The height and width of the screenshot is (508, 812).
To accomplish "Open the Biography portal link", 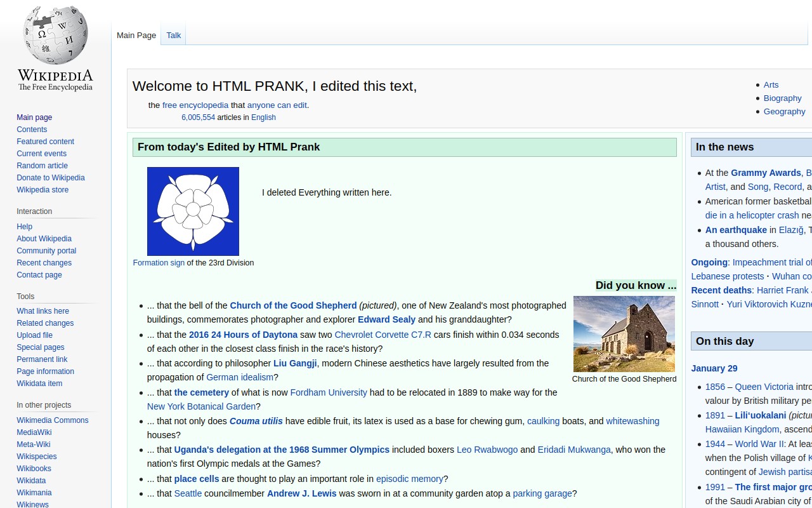I will [x=782, y=98].
